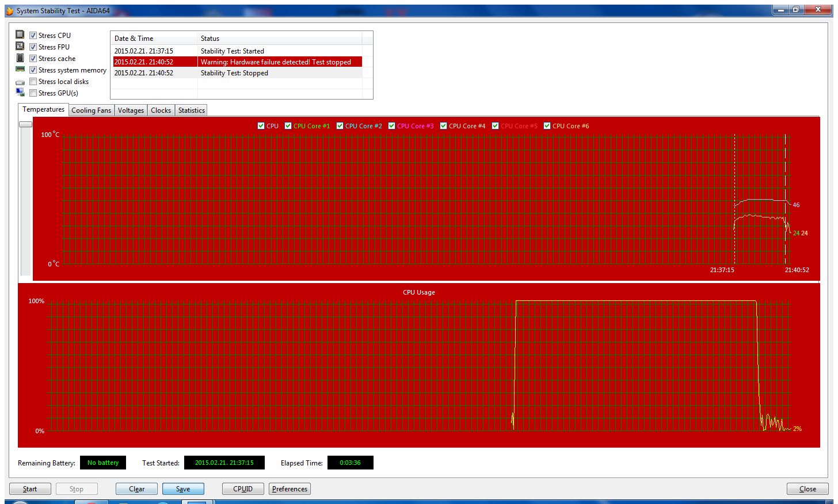This screenshot has width=838, height=504.
Task: Uncheck Stress system memory
Action: point(33,70)
